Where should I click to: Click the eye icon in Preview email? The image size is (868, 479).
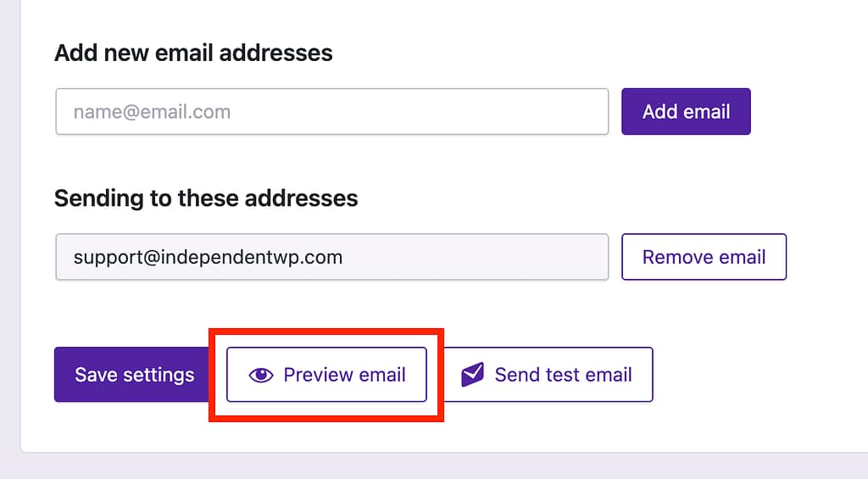coord(261,375)
